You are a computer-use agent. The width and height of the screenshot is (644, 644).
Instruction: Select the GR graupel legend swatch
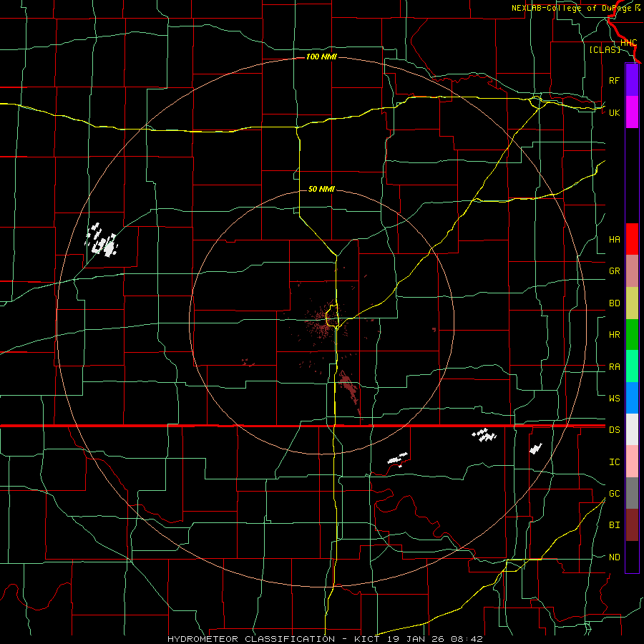pyautogui.click(x=632, y=270)
